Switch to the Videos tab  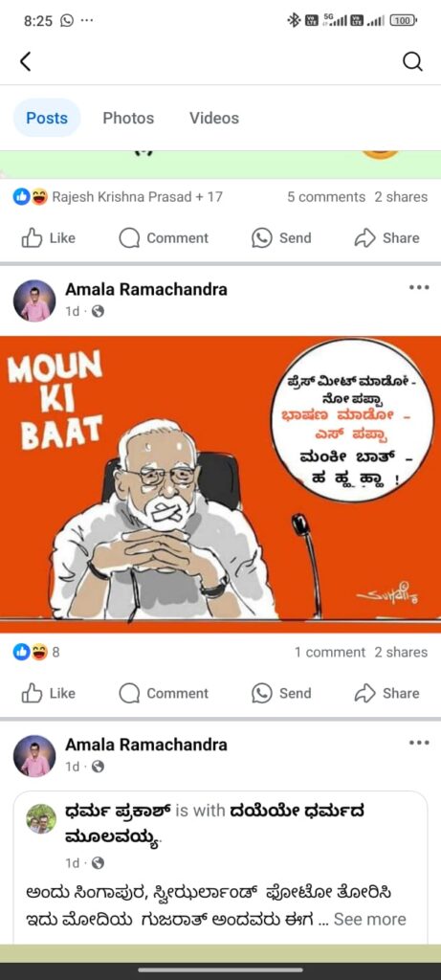click(214, 118)
